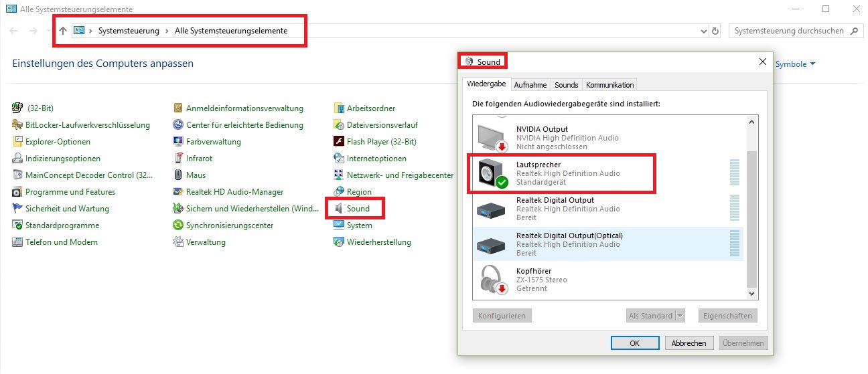Open the Infrarot icon
Screen dimensions: 868x374
coord(178,159)
